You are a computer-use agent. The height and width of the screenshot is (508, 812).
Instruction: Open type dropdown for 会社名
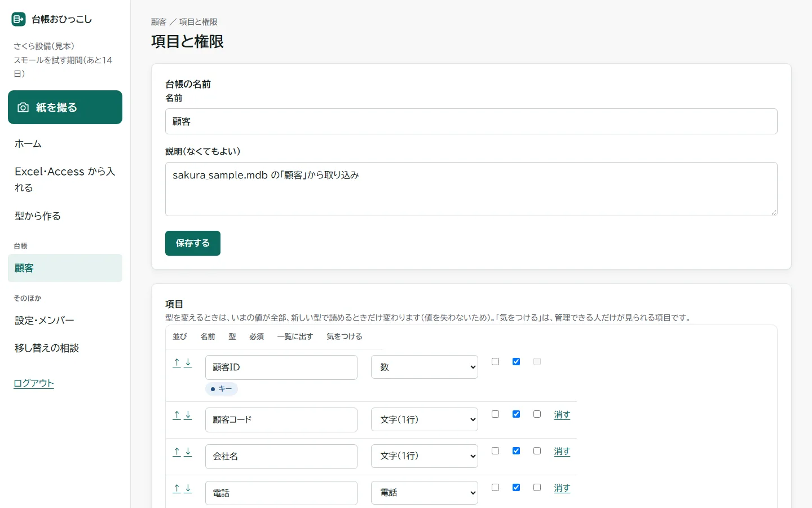(x=425, y=456)
